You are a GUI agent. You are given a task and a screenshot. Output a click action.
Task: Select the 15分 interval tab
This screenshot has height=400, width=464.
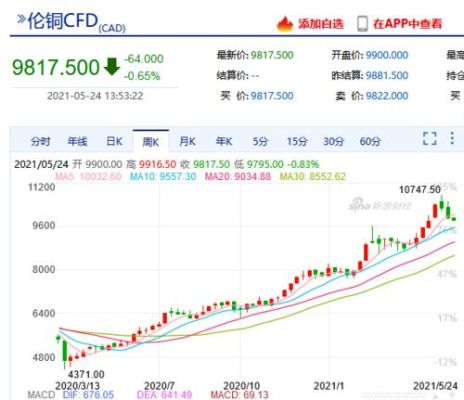[x=297, y=141]
